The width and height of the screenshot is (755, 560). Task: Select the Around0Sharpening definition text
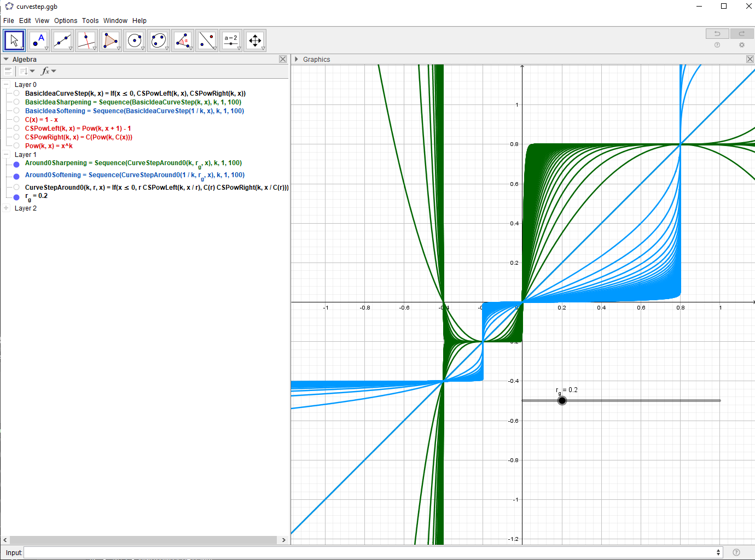(133, 164)
